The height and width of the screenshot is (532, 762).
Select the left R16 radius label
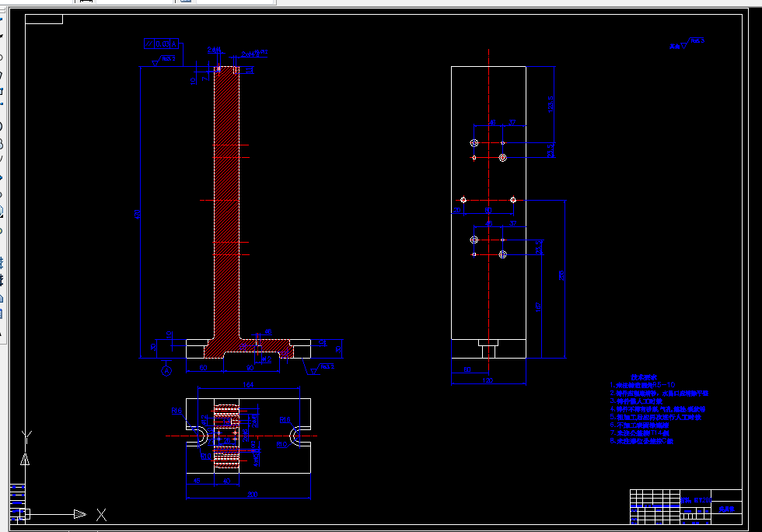click(x=177, y=411)
